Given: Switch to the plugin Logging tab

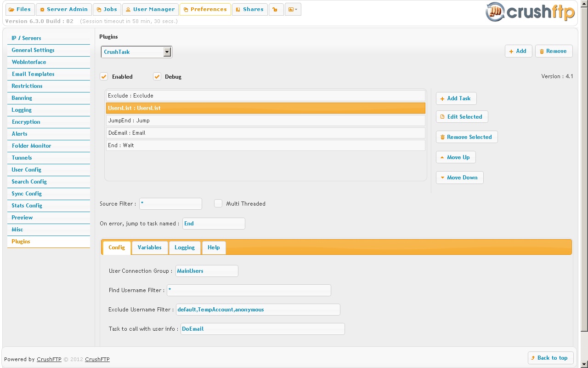Looking at the screenshot, I should tap(185, 247).
